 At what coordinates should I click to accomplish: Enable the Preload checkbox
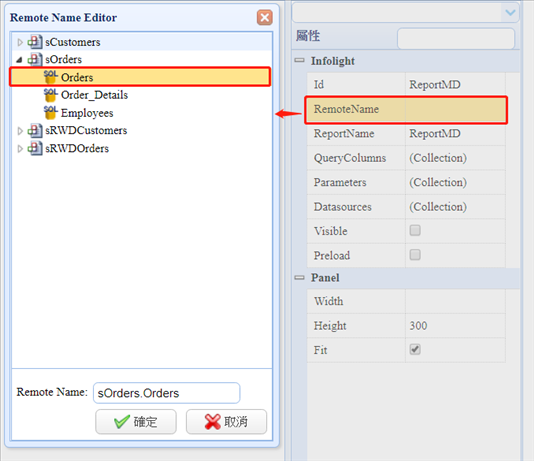click(x=415, y=255)
